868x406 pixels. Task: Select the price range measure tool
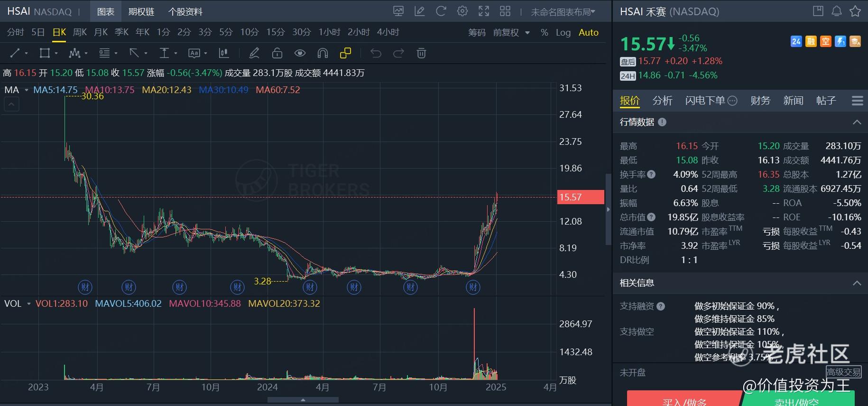pyautogui.click(x=164, y=53)
